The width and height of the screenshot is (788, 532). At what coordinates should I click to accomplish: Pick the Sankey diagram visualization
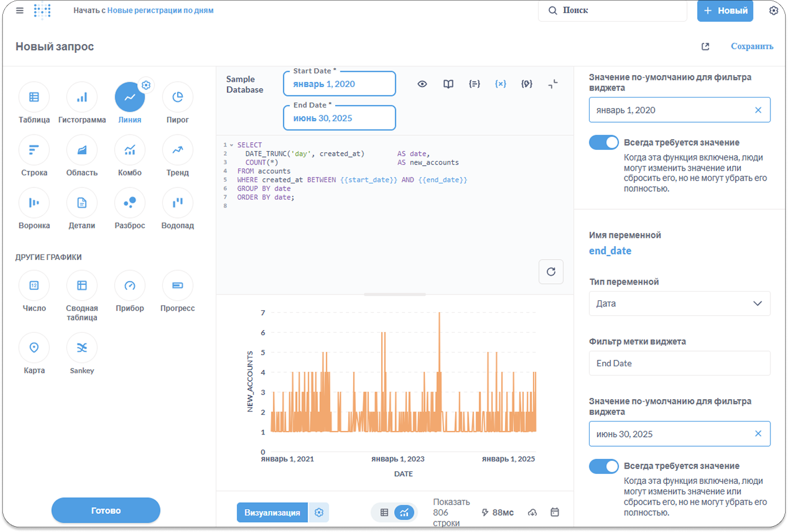82,348
